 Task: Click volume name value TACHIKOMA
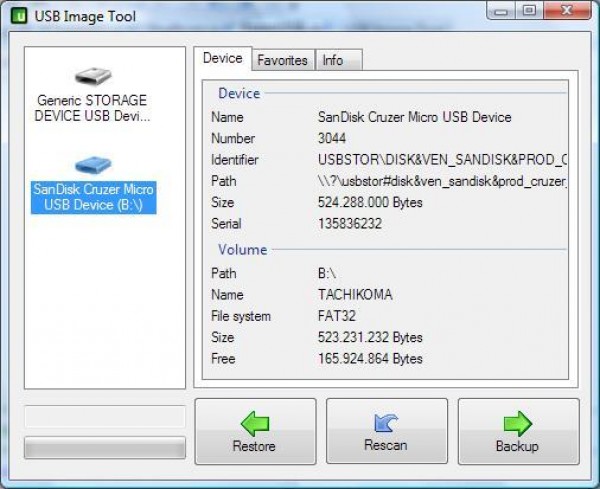pyautogui.click(x=355, y=295)
